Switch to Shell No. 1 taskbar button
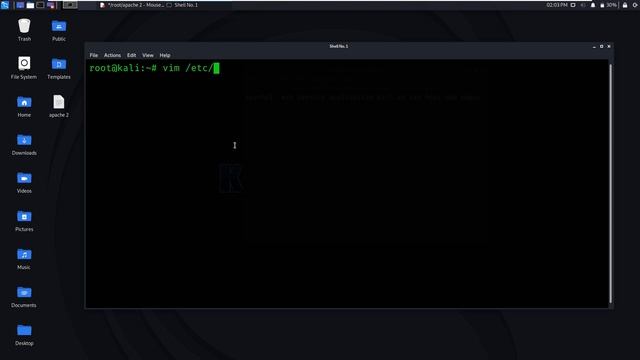 click(182, 5)
